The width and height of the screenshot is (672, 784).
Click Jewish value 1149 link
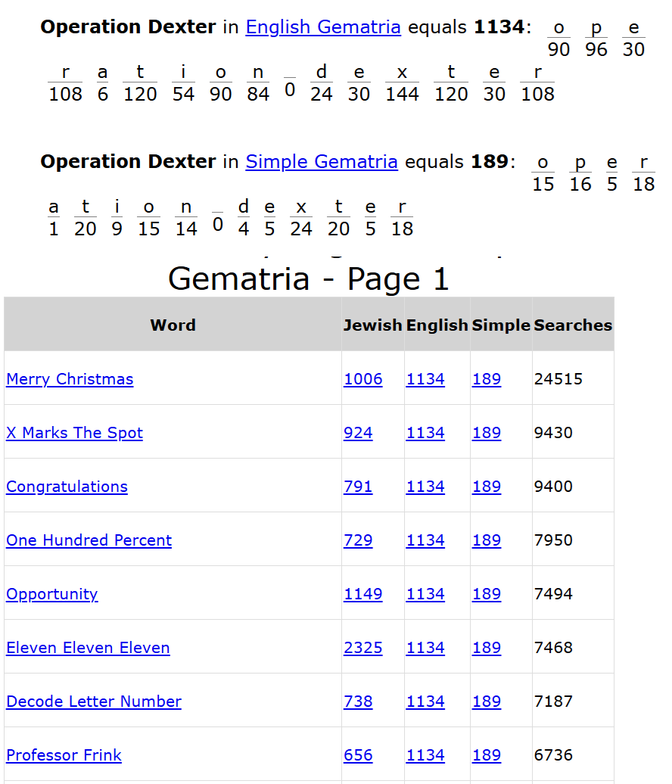pyautogui.click(x=363, y=595)
